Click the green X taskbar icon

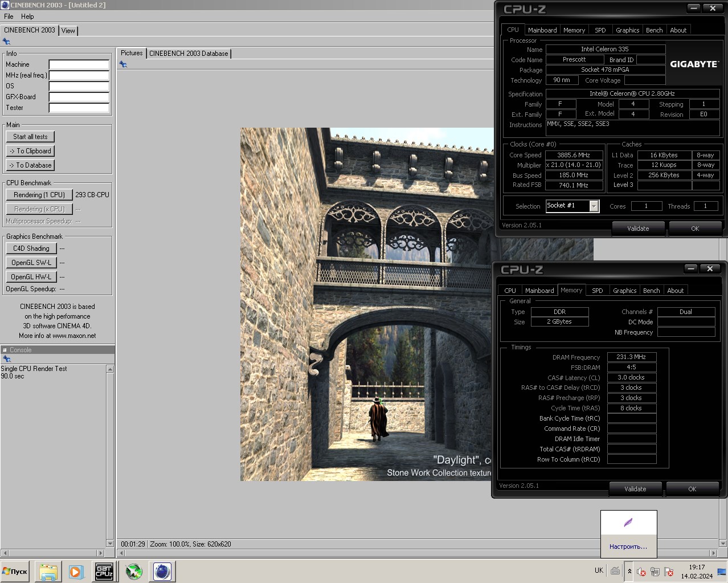pos(134,571)
